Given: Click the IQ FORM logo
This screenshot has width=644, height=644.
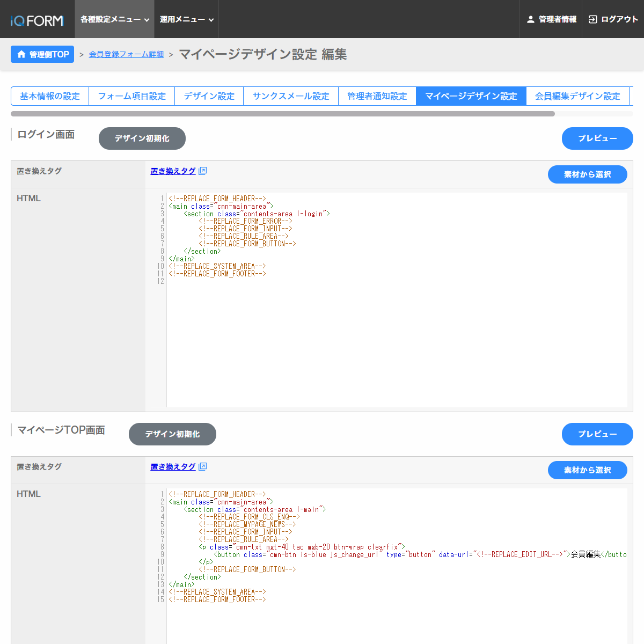Looking at the screenshot, I should coord(35,19).
